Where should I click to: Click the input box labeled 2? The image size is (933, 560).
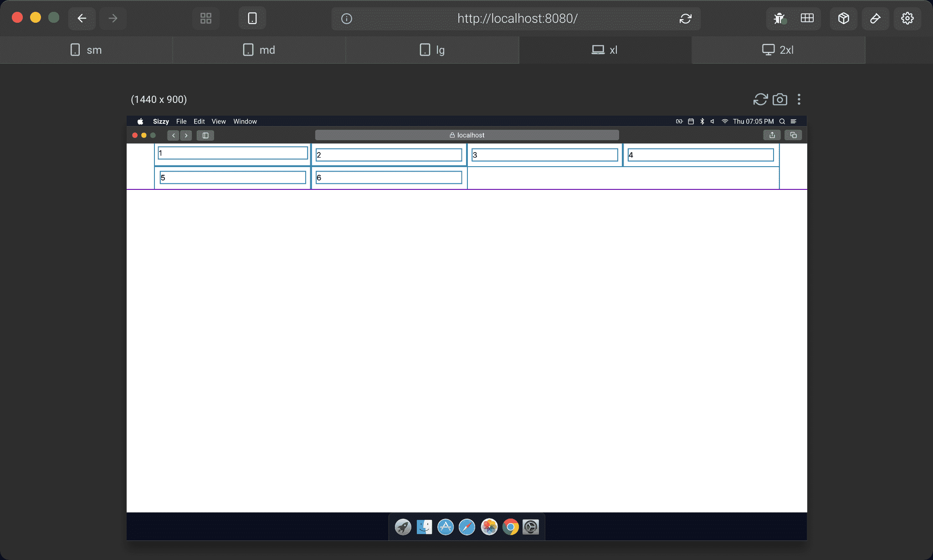[x=389, y=155]
